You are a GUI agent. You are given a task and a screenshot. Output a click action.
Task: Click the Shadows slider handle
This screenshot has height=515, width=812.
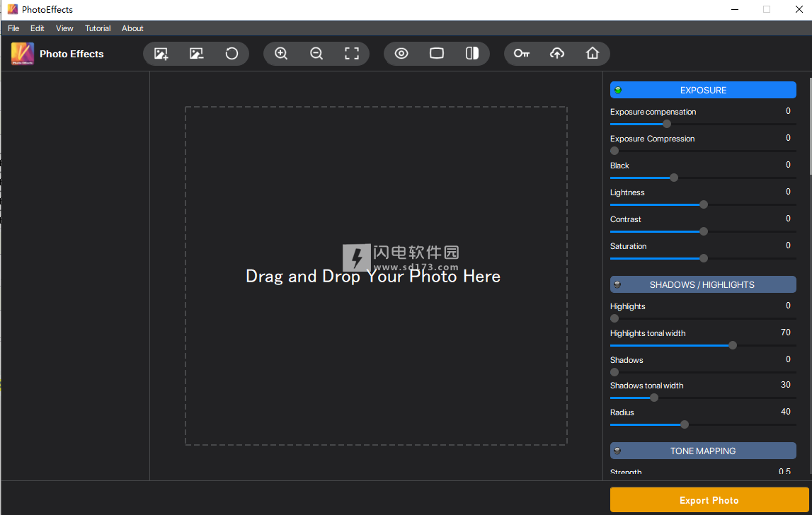(x=614, y=372)
